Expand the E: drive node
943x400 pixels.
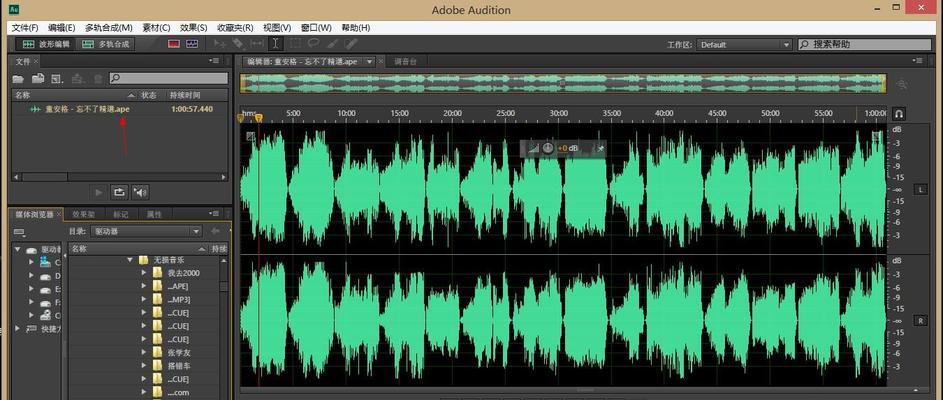click(x=31, y=289)
